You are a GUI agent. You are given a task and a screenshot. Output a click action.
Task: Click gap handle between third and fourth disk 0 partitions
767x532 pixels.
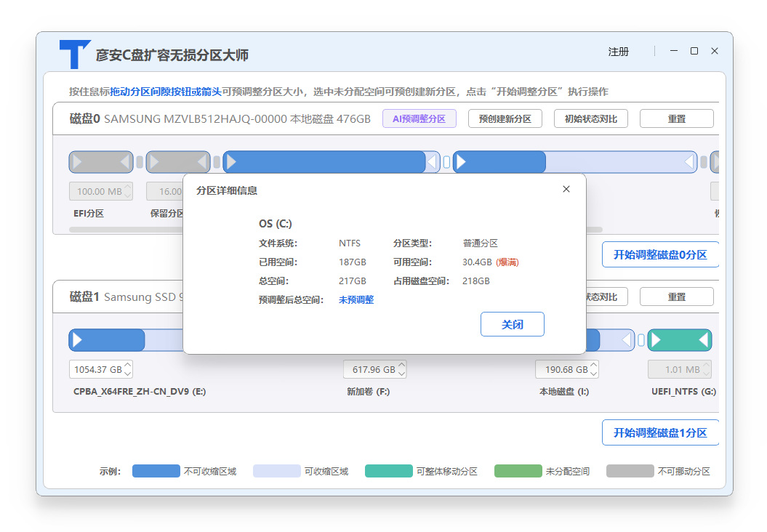(x=446, y=162)
